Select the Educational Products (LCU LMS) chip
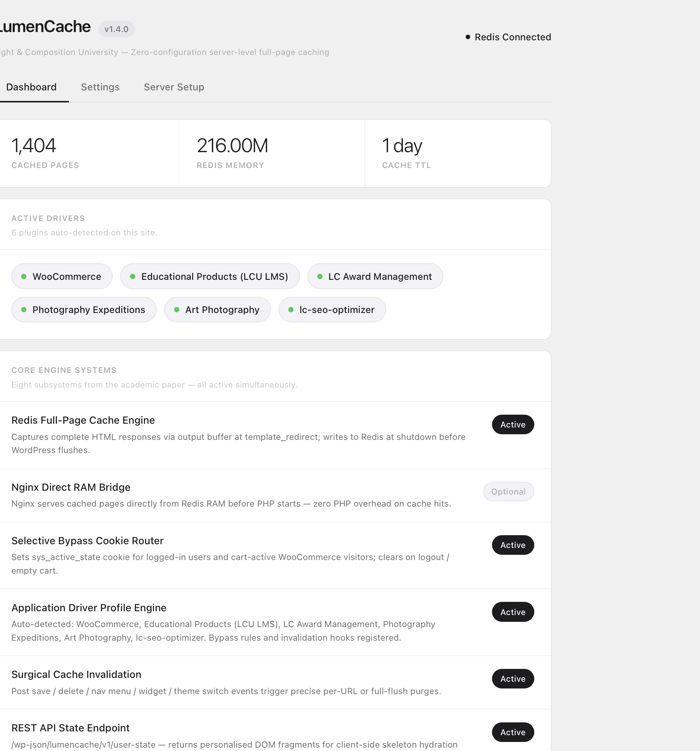Viewport: 700px width, 751px height. click(210, 276)
